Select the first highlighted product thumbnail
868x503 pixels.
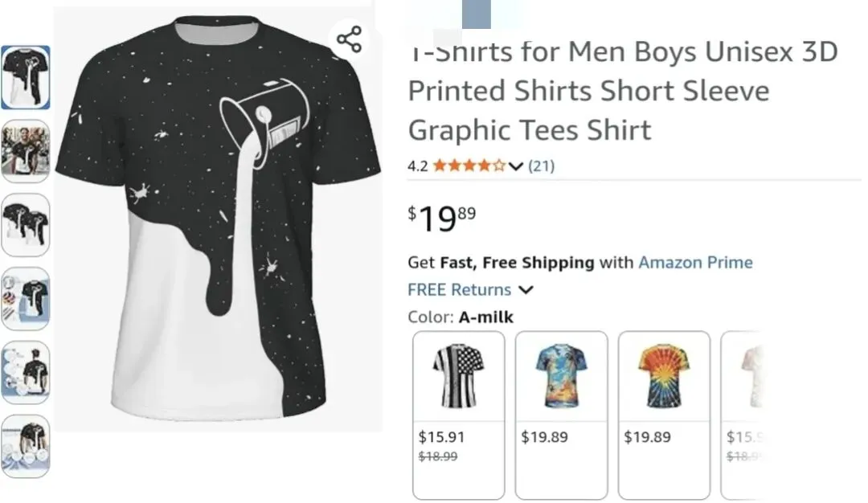pos(26,77)
